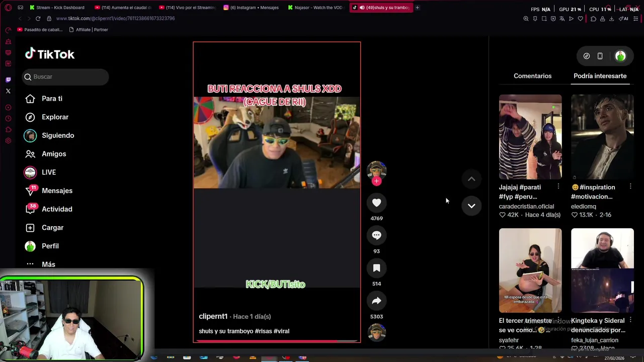Expand the Más menu in sidebar

[x=41, y=264]
